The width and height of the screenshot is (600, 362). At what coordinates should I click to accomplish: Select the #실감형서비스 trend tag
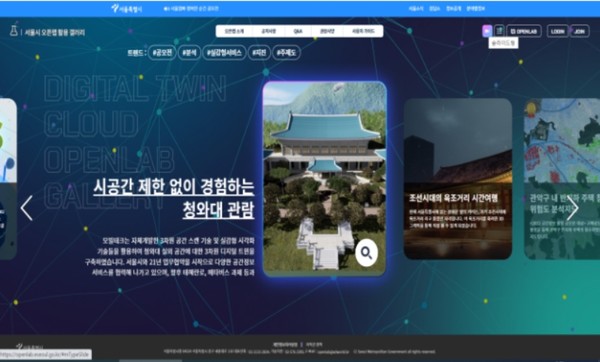pyautogui.click(x=224, y=52)
